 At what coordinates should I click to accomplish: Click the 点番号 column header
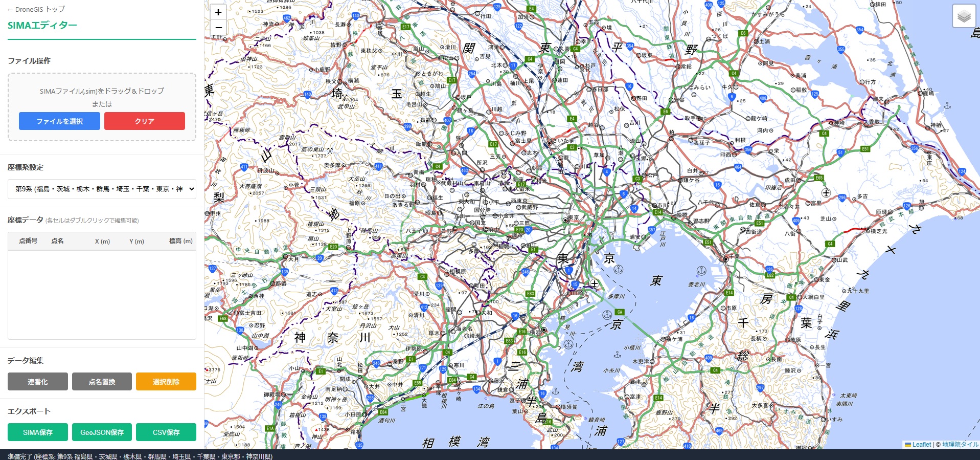click(28, 241)
